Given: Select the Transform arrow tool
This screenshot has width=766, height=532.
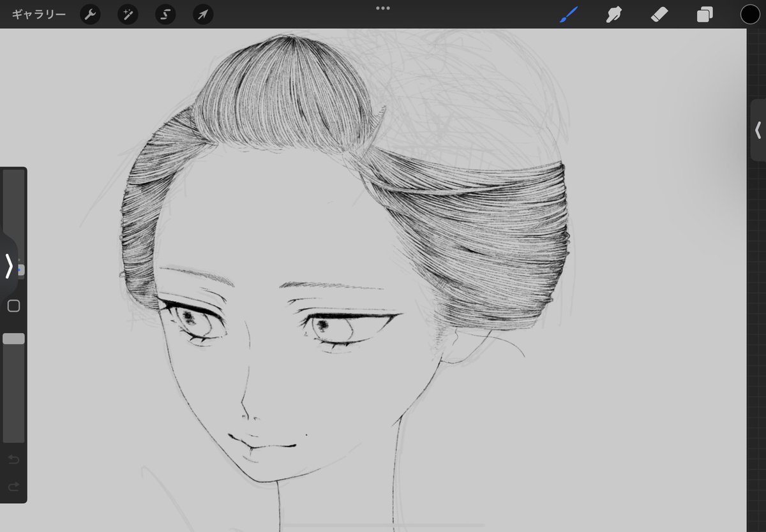Looking at the screenshot, I should (x=203, y=14).
